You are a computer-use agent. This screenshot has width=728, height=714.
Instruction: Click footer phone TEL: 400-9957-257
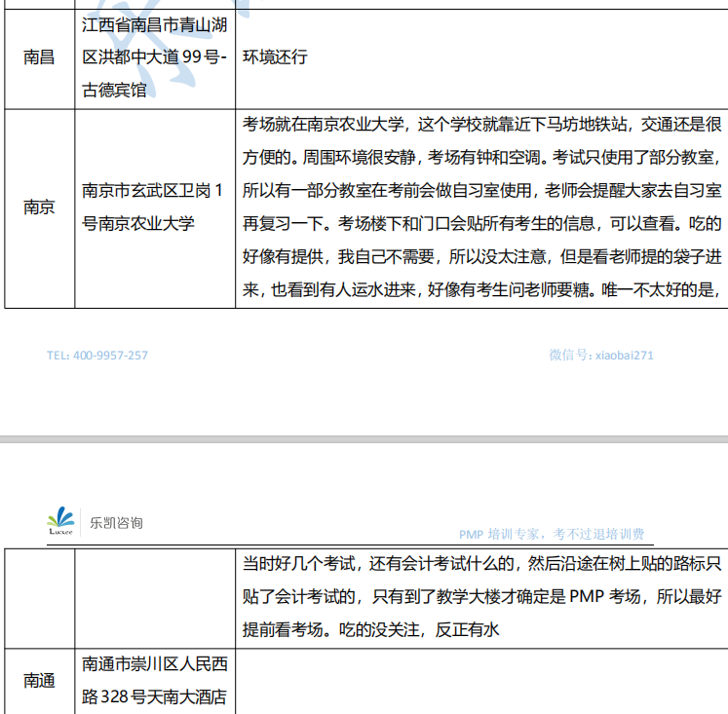[x=97, y=356]
